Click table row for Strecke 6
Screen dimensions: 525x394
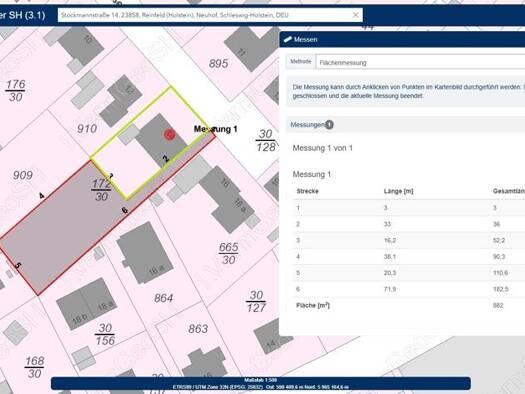pos(409,289)
